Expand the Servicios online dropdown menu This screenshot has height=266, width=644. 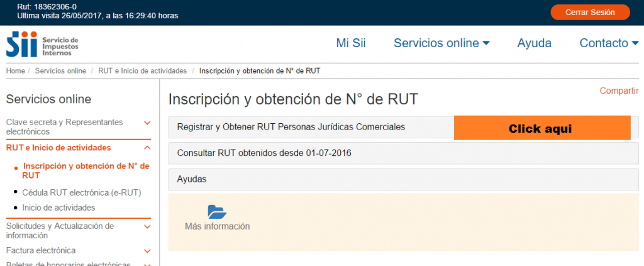441,43
